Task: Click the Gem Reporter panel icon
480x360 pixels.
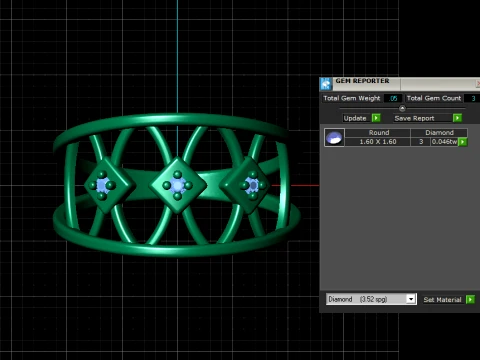Action: (x=326, y=84)
